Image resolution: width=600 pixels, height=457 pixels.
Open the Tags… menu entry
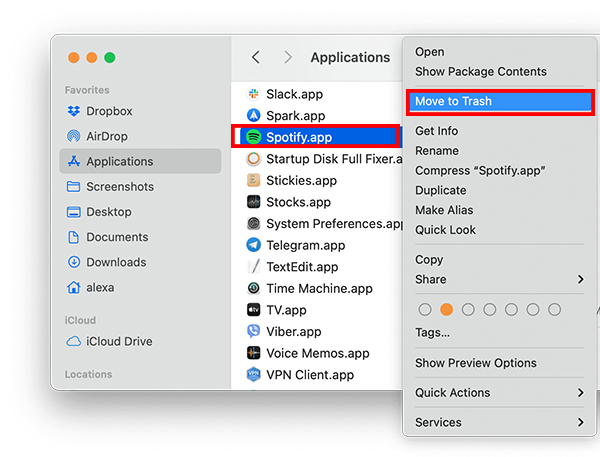pos(432,332)
